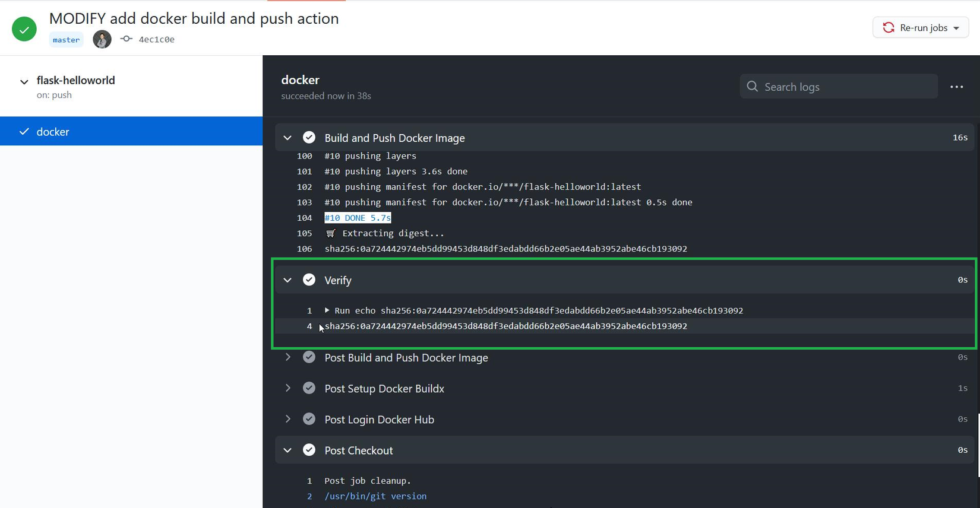Viewport: 980px width, 508px height.
Task: Collapse the Verify step
Action: (287, 280)
